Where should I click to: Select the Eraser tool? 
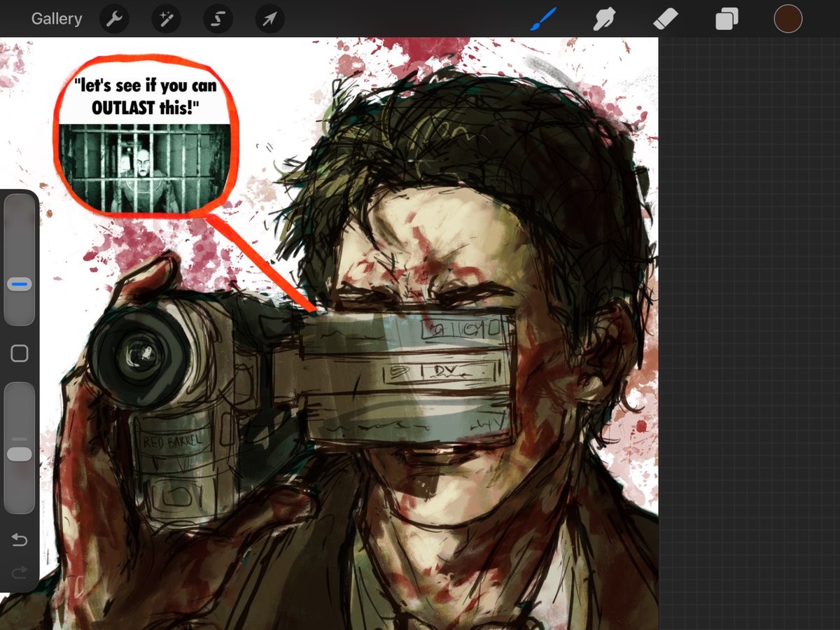click(665, 19)
